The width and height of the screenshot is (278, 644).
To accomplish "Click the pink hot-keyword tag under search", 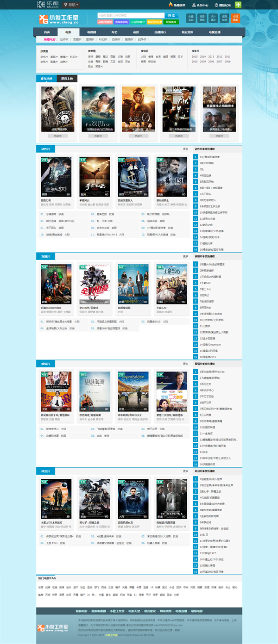I will 105,22.
